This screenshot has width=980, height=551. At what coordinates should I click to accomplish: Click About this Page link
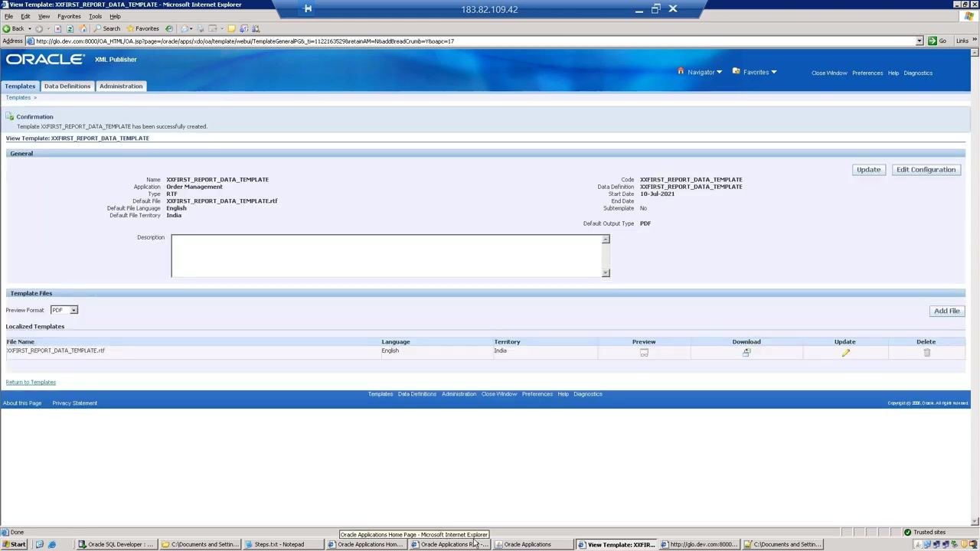click(x=22, y=403)
